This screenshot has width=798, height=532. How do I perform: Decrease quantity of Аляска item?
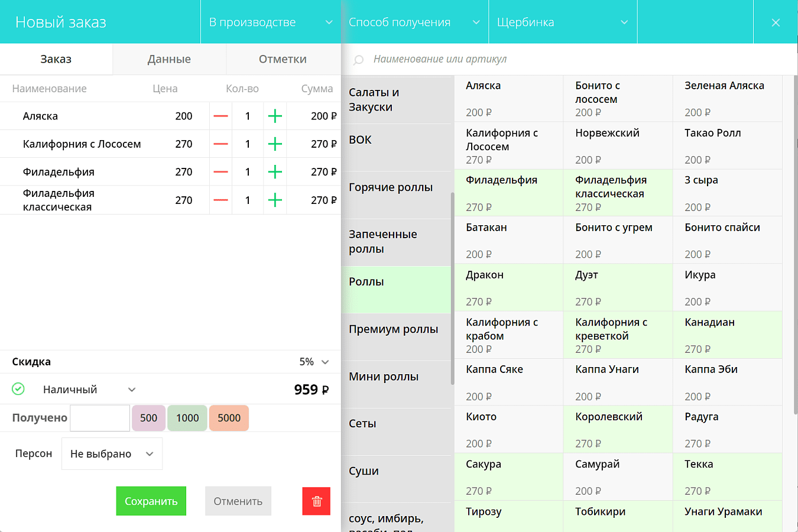click(220, 116)
